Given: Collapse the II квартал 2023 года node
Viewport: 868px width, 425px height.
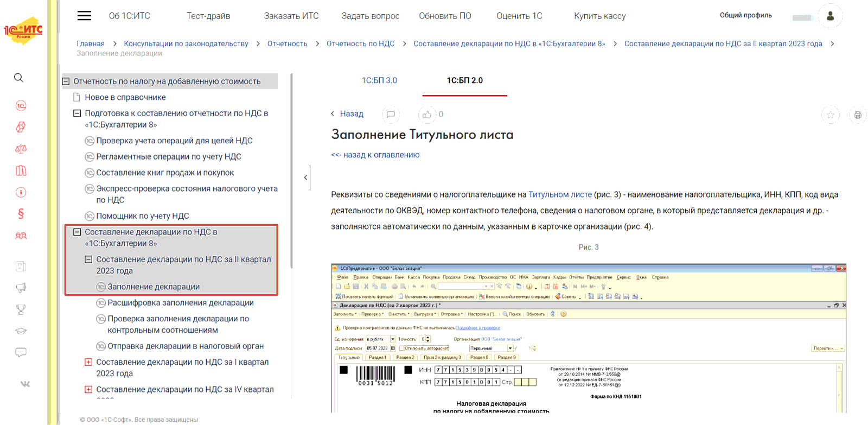Looking at the screenshot, I should pos(88,259).
